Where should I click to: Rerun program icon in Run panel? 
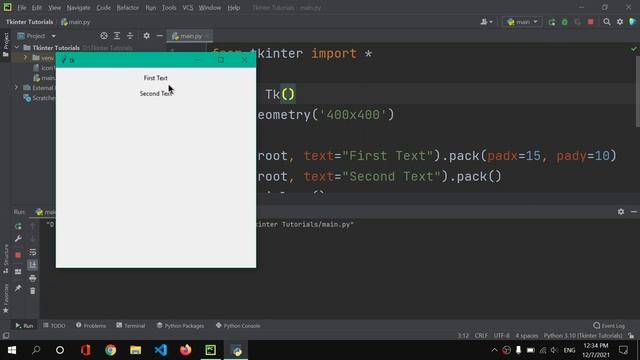click(18, 226)
